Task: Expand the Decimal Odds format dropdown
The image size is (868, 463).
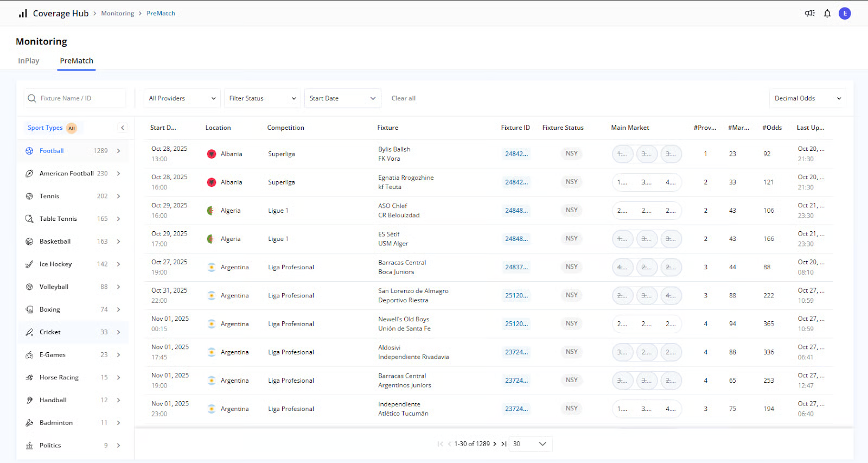Action: [807, 98]
